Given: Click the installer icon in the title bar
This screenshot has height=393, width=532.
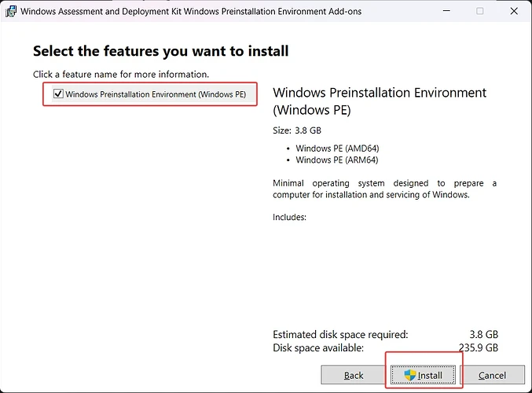Looking at the screenshot, I should tap(9, 12).
